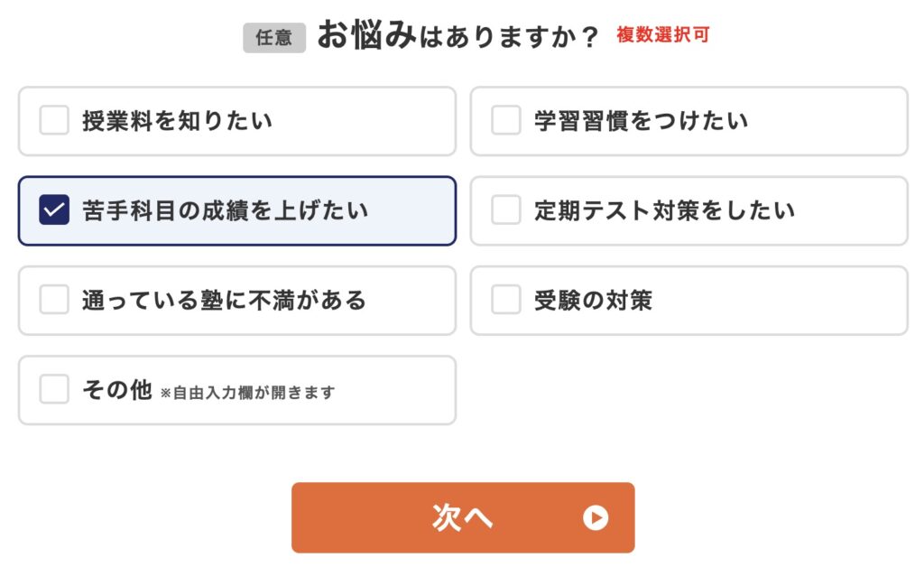
Task: Select 通っている塾に不満がある
Action: click(x=53, y=300)
